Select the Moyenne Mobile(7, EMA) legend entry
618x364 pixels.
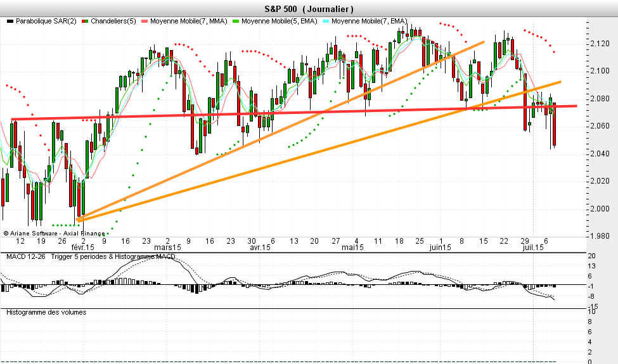[365, 22]
